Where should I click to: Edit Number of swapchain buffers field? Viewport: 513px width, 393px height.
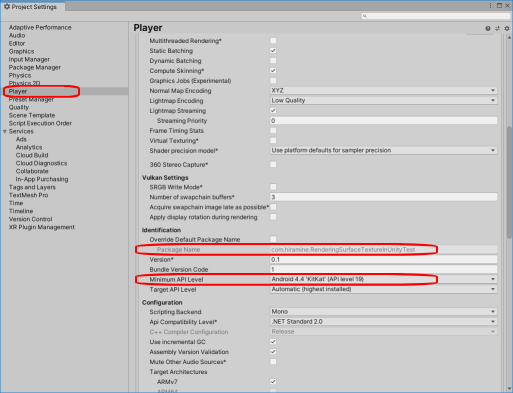pos(383,197)
